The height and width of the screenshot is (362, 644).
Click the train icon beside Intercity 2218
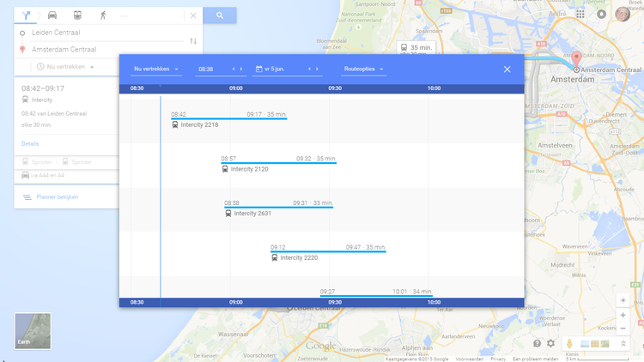click(x=175, y=124)
